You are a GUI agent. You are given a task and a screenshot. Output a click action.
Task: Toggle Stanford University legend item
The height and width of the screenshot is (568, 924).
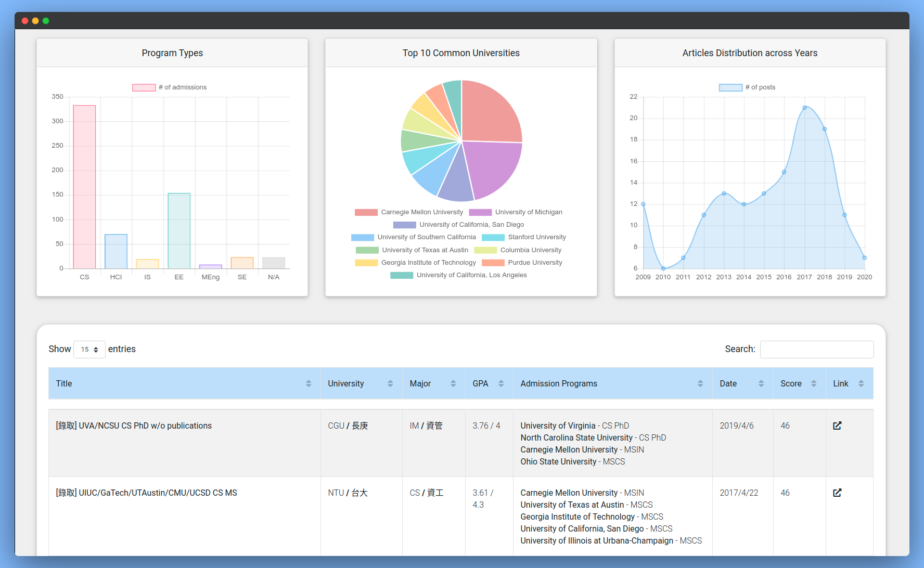[524, 237]
